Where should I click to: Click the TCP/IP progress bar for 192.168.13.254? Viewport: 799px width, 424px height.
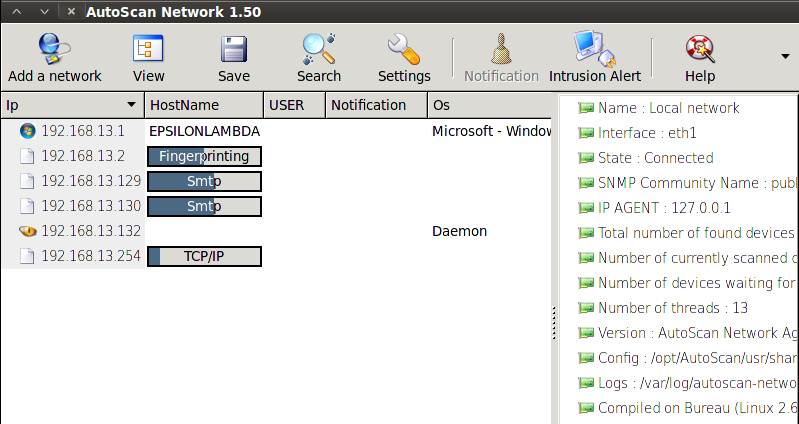tap(204, 256)
